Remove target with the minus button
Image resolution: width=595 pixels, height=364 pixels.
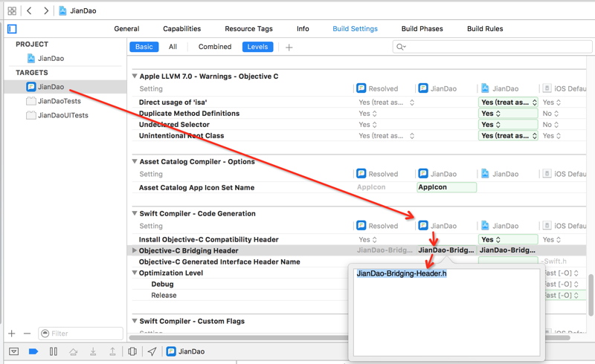27,334
